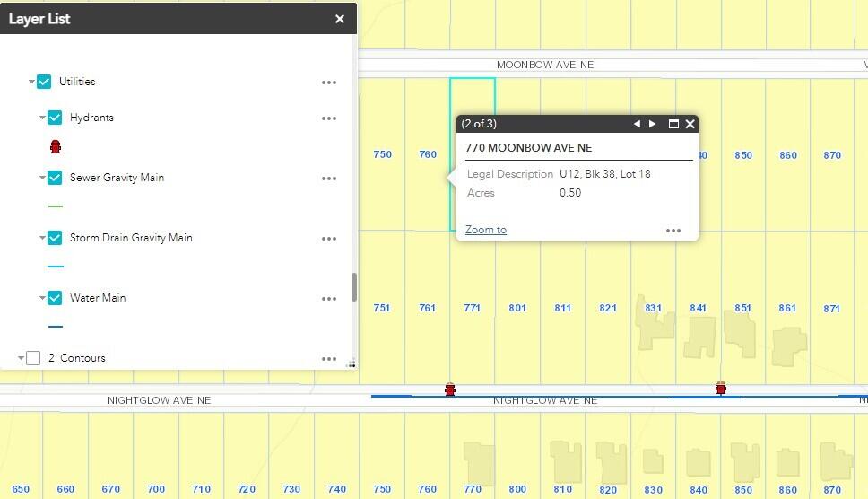Click the hydrant near lot 771
This screenshot has width=868, height=499.
pyautogui.click(x=450, y=390)
